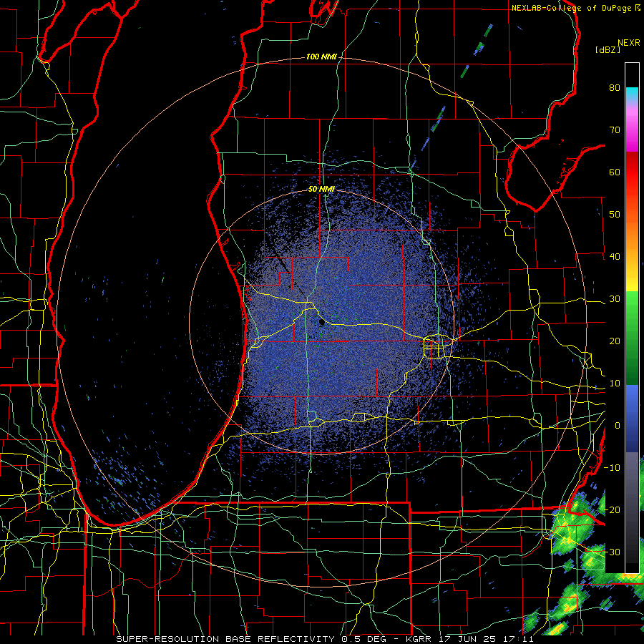
Task: Click the 40 value on the dBZ scale
Action: 615,256
